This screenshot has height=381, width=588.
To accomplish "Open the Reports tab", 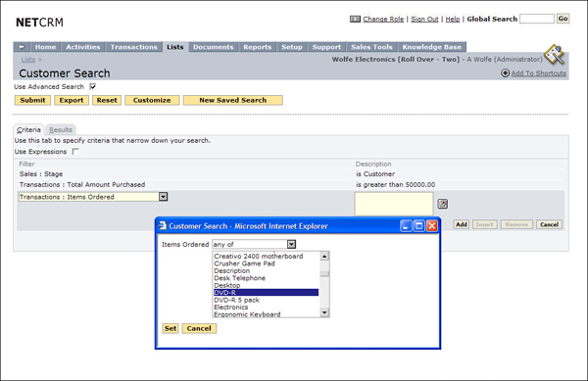I will (x=257, y=47).
